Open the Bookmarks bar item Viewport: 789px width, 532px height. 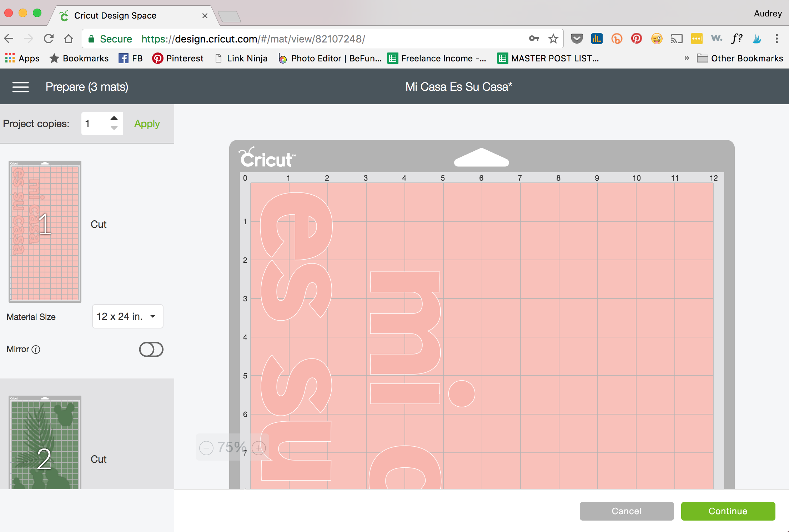coord(79,58)
